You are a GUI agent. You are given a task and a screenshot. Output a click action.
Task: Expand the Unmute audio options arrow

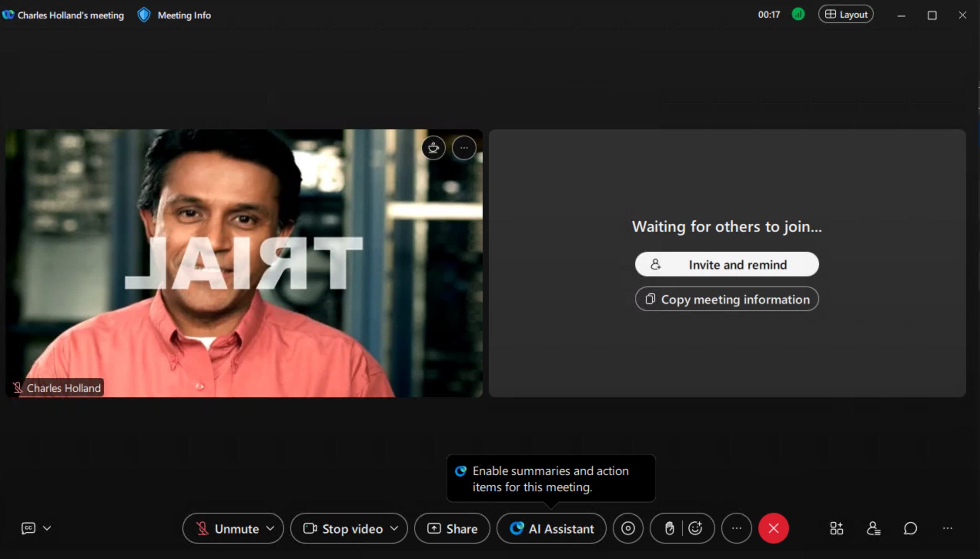click(271, 528)
